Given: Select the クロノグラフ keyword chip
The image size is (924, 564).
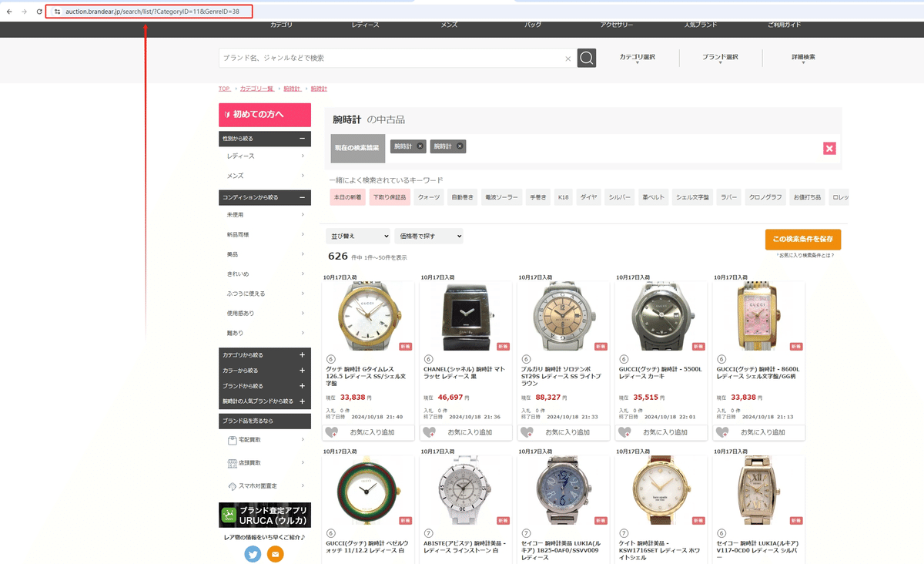Looking at the screenshot, I should (765, 198).
